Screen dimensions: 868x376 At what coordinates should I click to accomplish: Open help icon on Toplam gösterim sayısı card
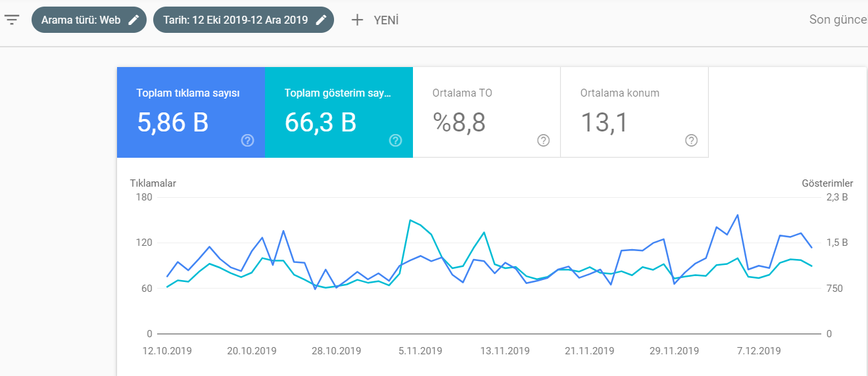[395, 140]
